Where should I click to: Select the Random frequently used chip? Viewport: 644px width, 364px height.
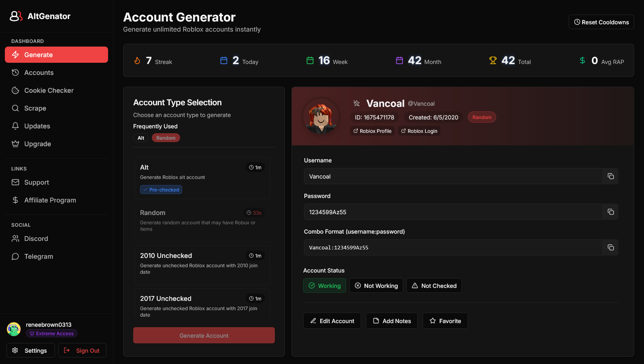click(166, 138)
